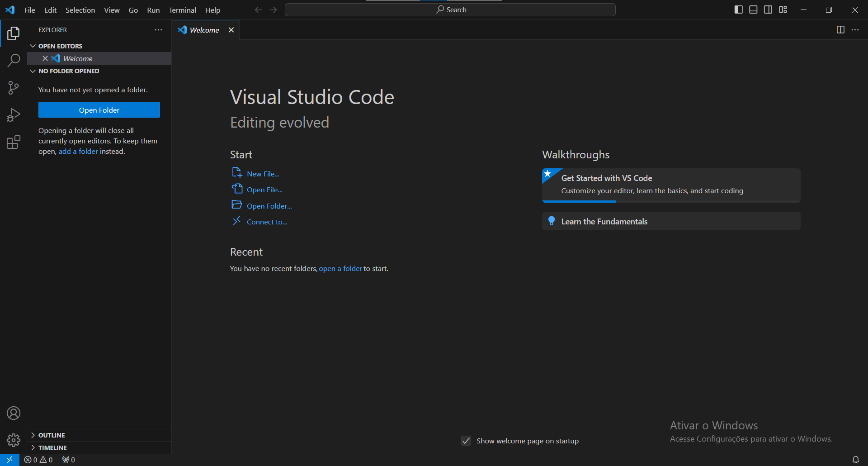Open the Go menu
This screenshot has width=868, height=466.
coord(133,10)
